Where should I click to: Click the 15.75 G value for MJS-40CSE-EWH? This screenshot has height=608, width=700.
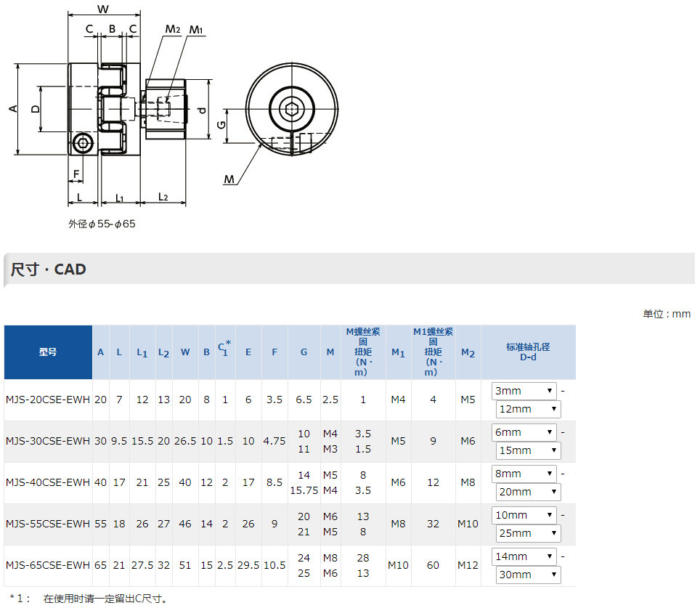304,490
